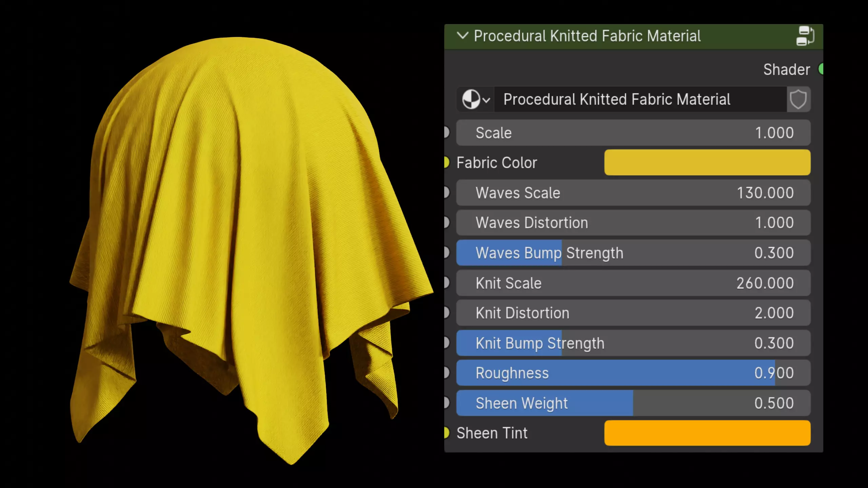Click the green Shader output socket
This screenshot has width=868, height=488.
821,69
